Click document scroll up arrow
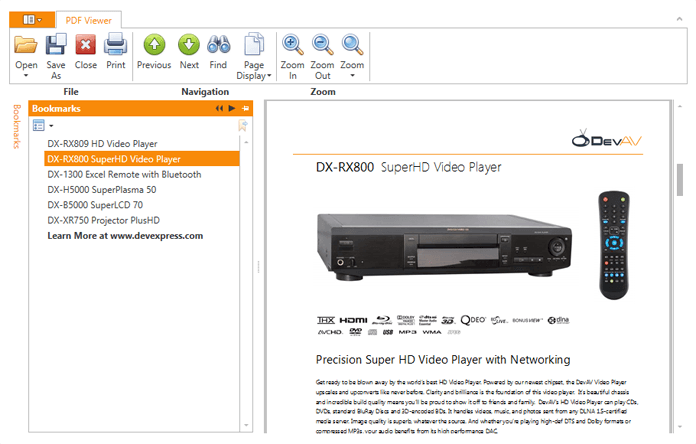Screen dimensions: 696x444 [680, 107]
